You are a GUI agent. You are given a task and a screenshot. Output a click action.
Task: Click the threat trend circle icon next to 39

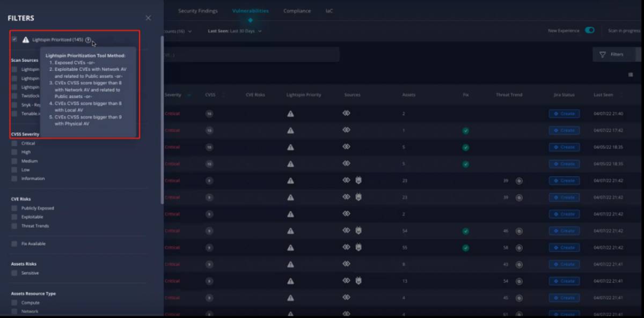(519, 181)
